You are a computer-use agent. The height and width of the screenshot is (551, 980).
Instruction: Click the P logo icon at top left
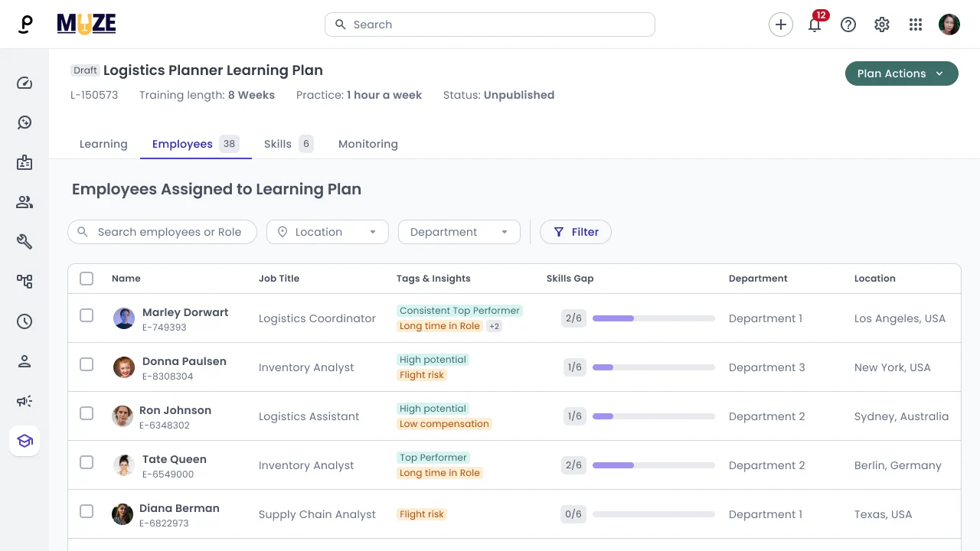click(x=25, y=24)
